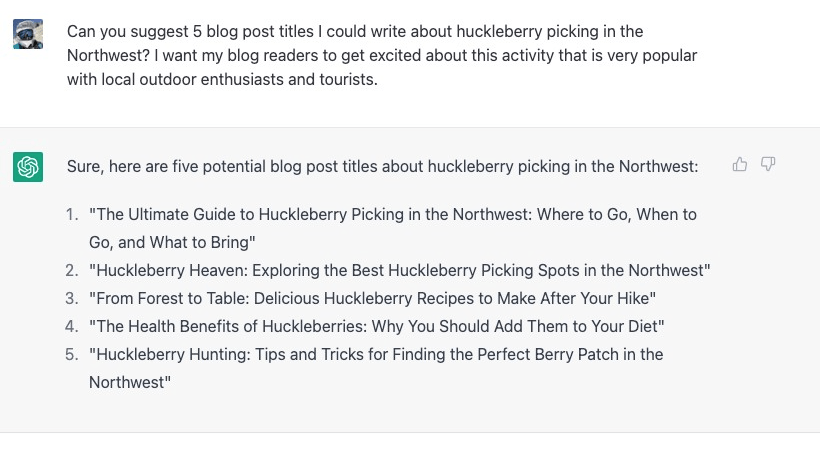
Task: Click list number 3 in the response
Action: click(x=71, y=298)
